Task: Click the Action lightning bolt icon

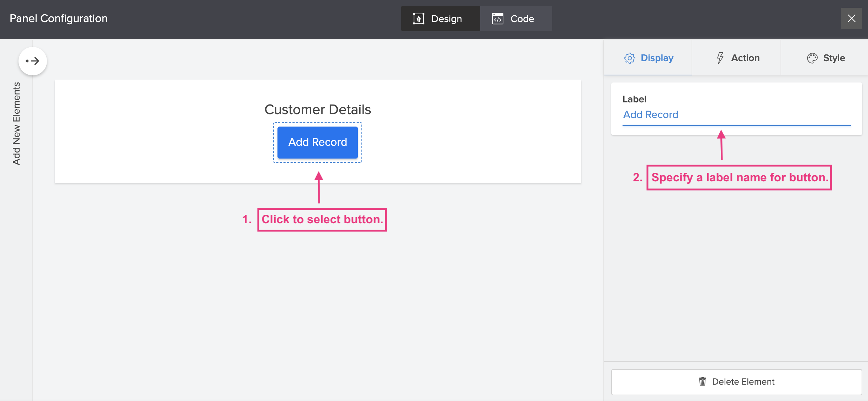Action: 720,58
